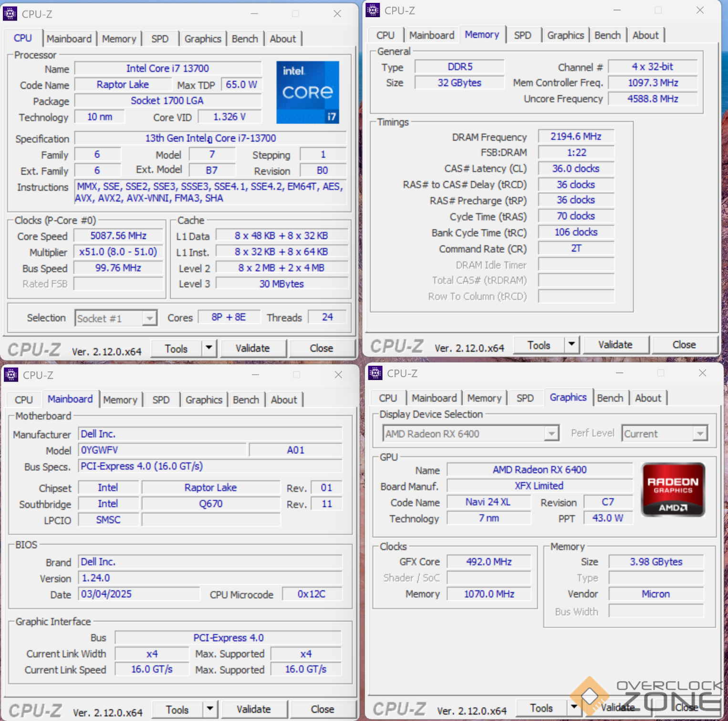Select the Memory tab in the Graphics window
The height and width of the screenshot is (721, 728).
point(484,398)
